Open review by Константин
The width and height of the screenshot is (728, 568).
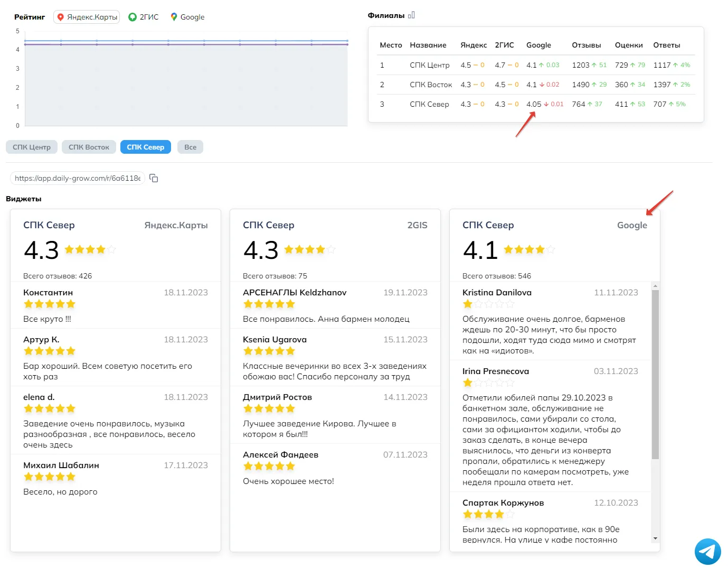[116, 305]
